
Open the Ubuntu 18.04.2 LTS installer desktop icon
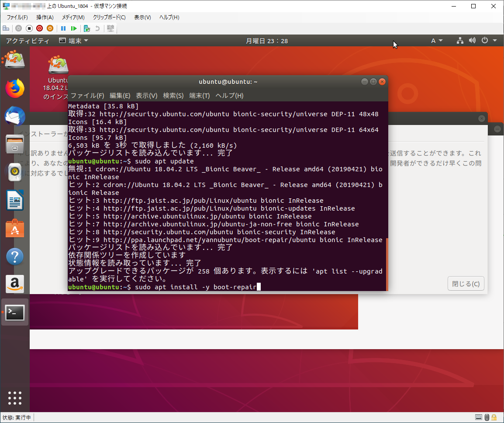pos(57,77)
